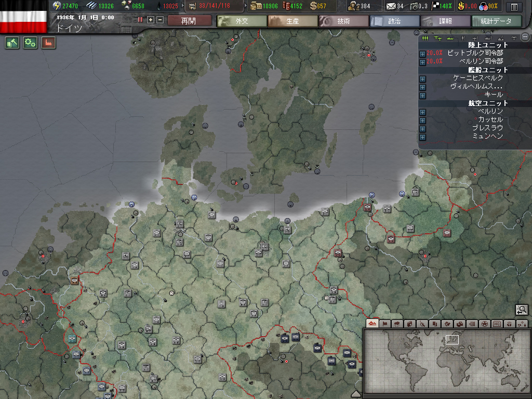Expand ブレスラウ air unit entry
This screenshot has height=399, width=532.
pyautogui.click(x=422, y=129)
